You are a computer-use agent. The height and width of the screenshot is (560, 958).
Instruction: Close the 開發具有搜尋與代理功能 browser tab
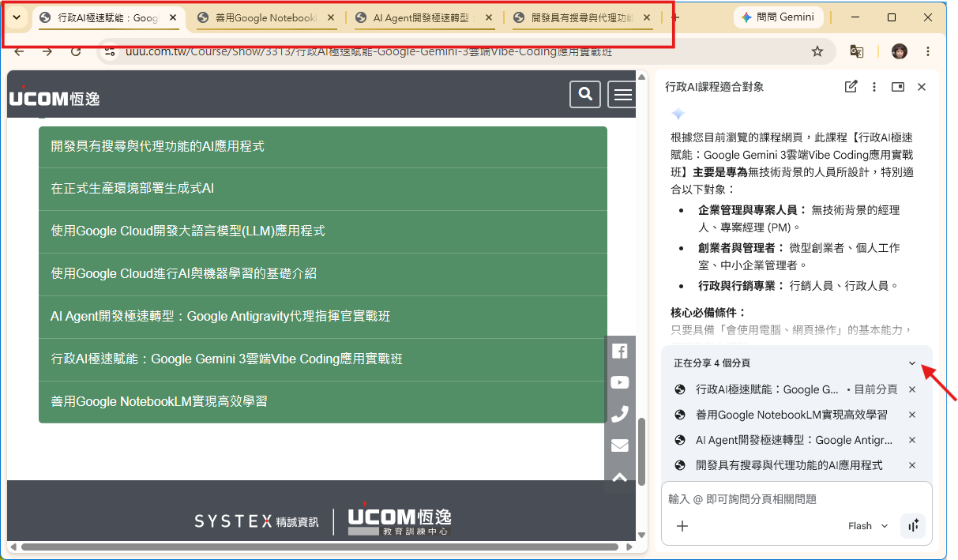648,17
